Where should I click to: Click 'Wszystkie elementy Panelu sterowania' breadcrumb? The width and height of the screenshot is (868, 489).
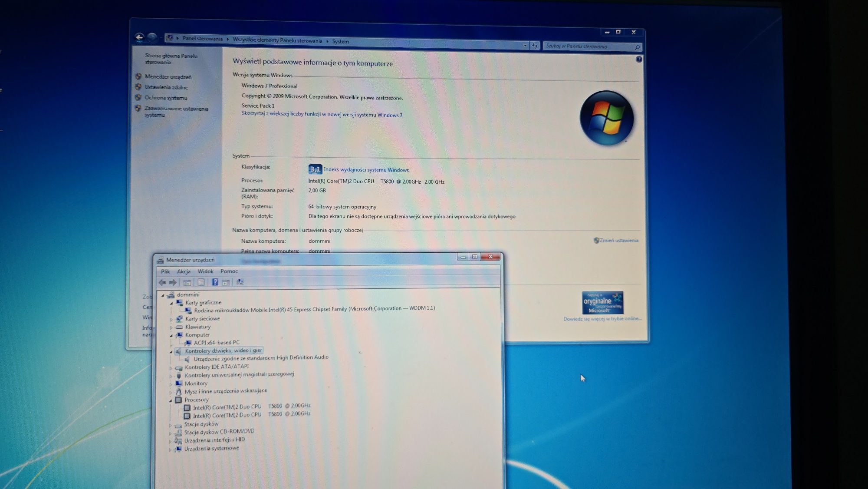[x=277, y=40]
